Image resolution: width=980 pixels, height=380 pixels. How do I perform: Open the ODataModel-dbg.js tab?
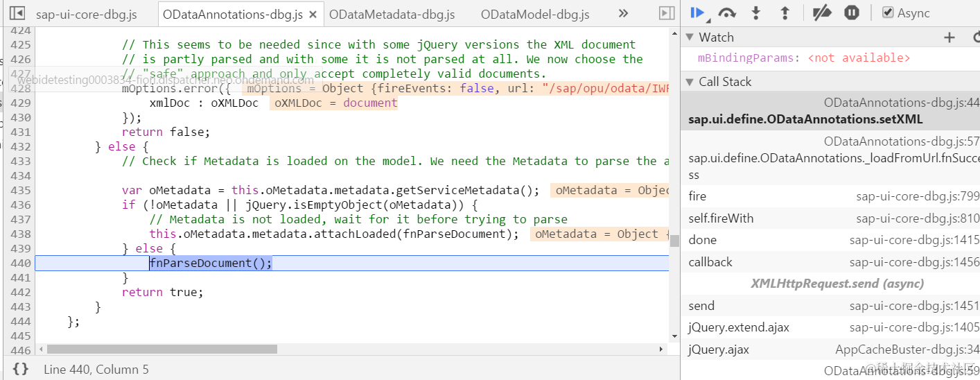[535, 14]
